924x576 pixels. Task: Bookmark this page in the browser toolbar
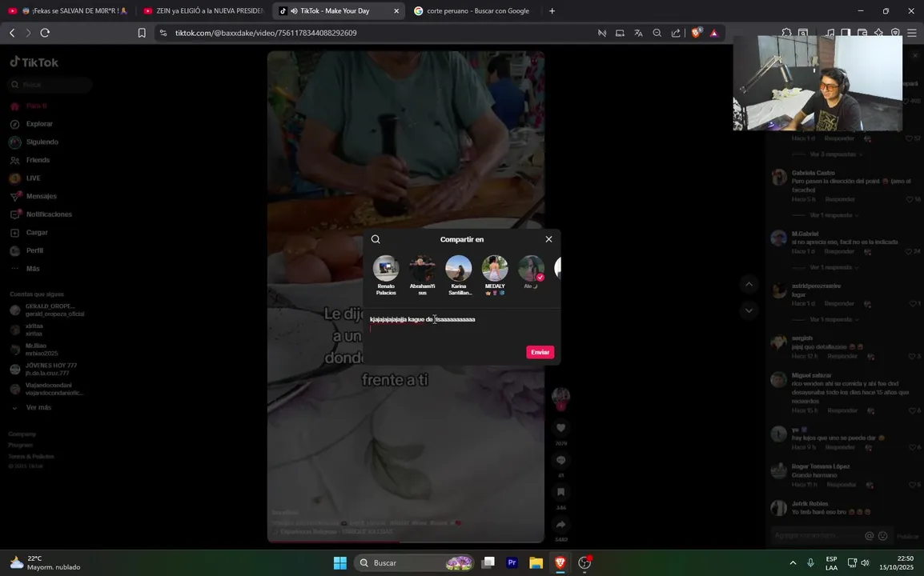pyautogui.click(x=142, y=33)
